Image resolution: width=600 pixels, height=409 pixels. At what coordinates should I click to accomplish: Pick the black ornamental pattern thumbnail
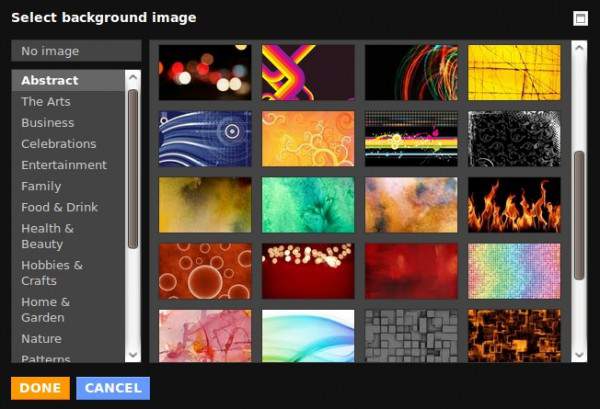coord(514,139)
